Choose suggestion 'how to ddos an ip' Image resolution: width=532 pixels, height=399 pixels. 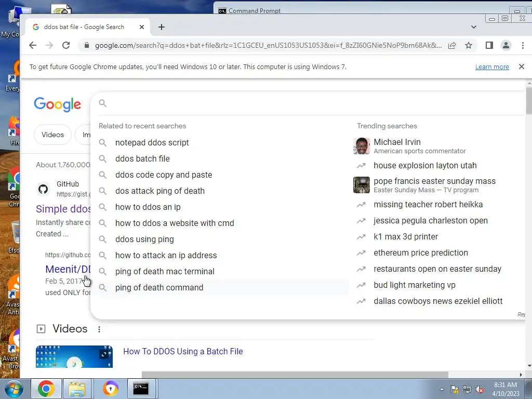click(148, 207)
